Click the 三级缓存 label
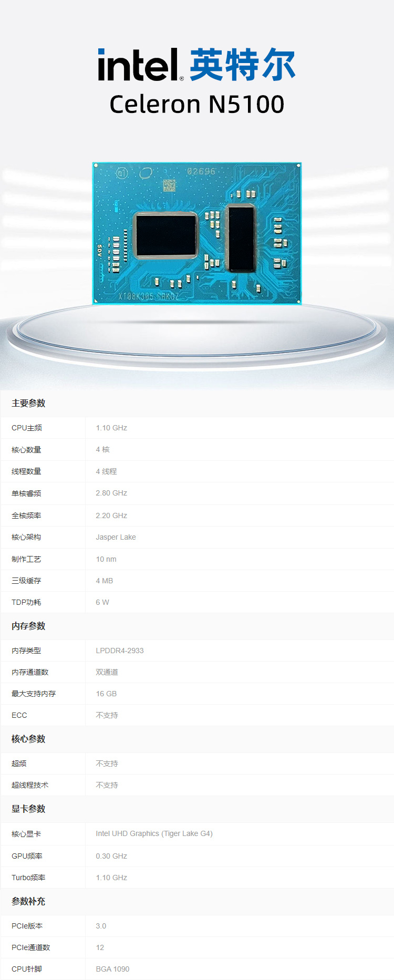The width and height of the screenshot is (394, 980). coord(26,581)
